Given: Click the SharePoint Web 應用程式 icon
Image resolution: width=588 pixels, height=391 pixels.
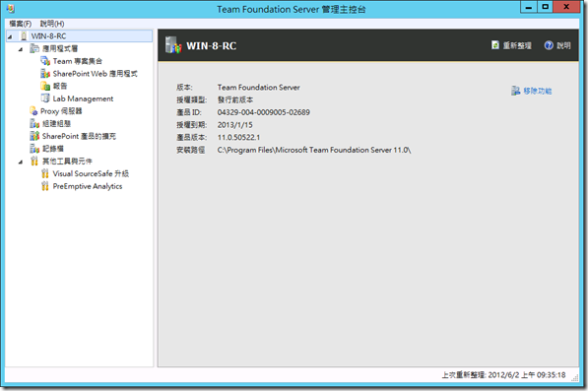Looking at the screenshot, I should pos(45,74).
